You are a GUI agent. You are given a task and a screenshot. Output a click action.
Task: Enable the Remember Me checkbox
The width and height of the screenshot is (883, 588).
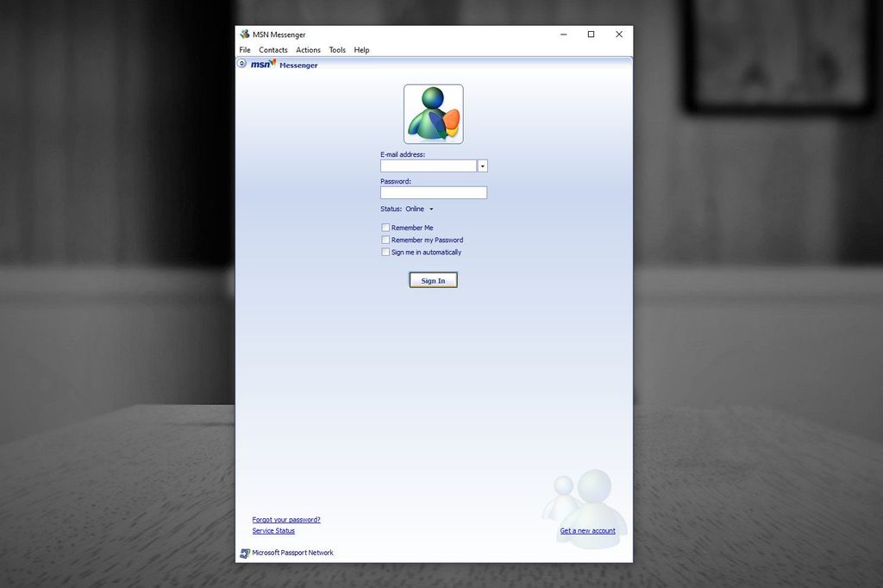[385, 227]
